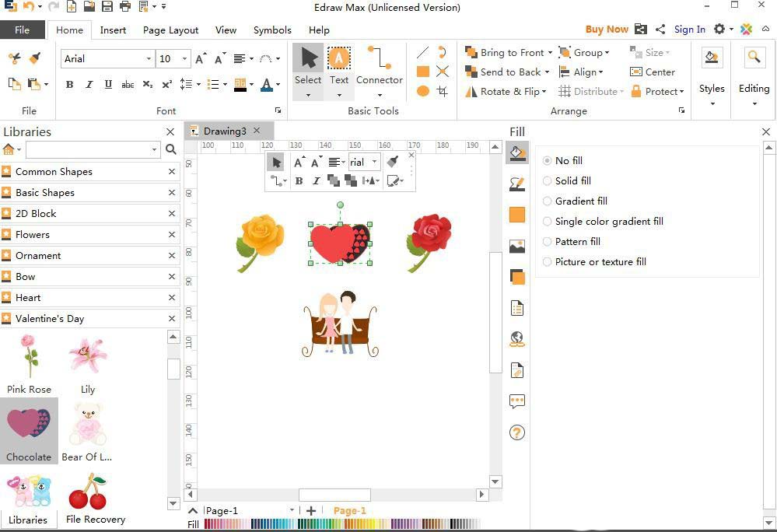Apply bold formatting in the ribbon
Screen dimensions: 777x532
pos(69,84)
